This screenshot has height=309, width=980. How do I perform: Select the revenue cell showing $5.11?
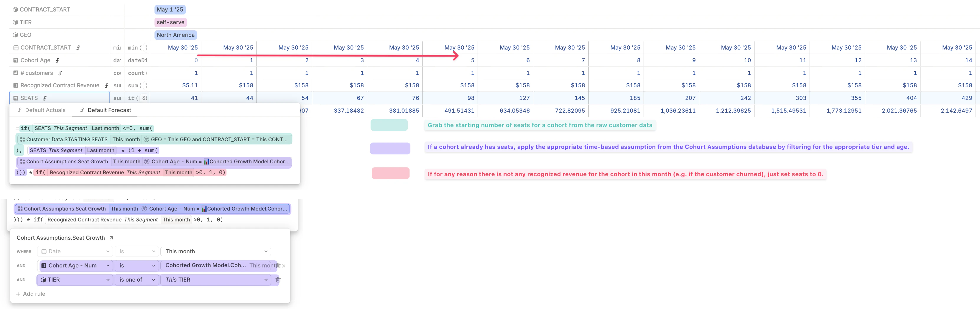click(176, 86)
